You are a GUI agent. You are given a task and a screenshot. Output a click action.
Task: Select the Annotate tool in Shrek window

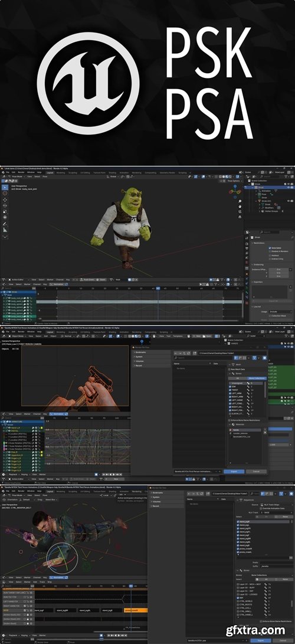click(x=5, y=224)
